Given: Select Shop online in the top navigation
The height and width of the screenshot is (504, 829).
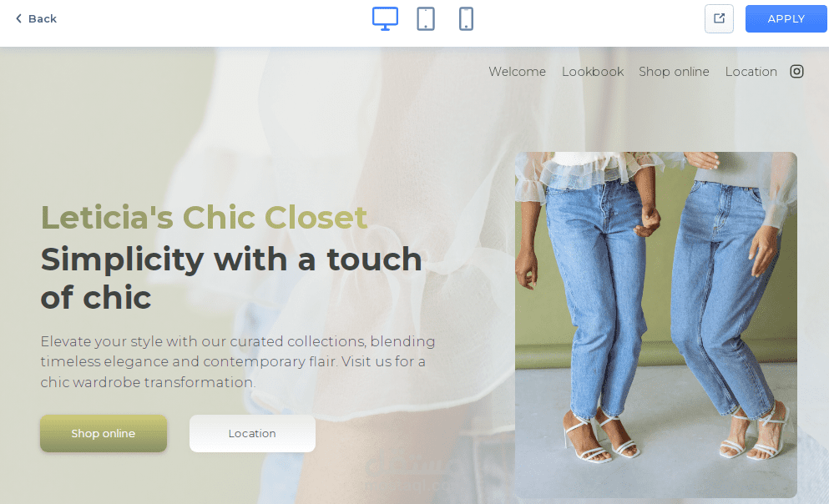Looking at the screenshot, I should [674, 71].
